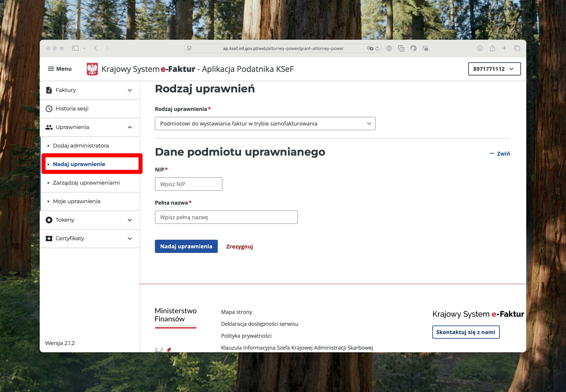Screen dimensions: 566x392
Task: Open the Rodzaj uprawnienia dropdown
Action: 265,123
